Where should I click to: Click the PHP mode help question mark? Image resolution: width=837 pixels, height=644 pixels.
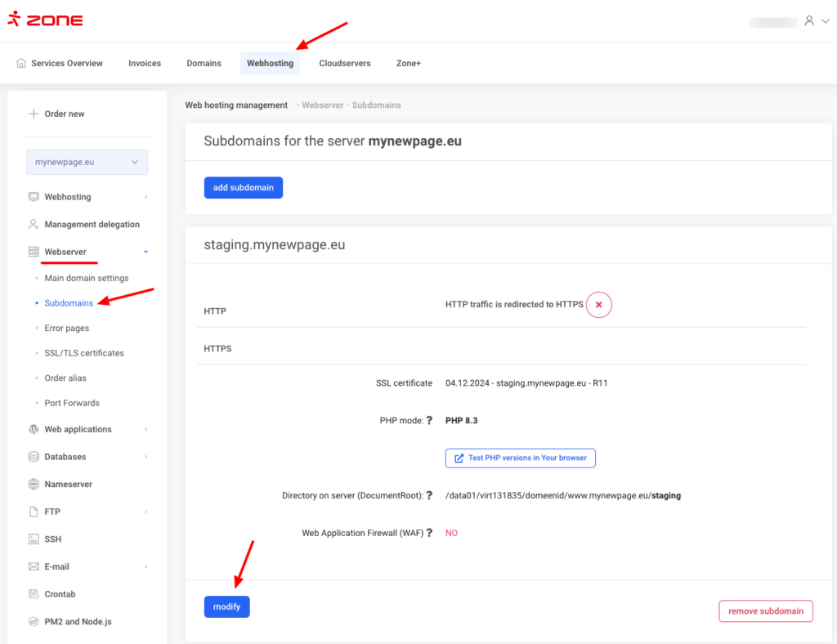[x=429, y=421]
